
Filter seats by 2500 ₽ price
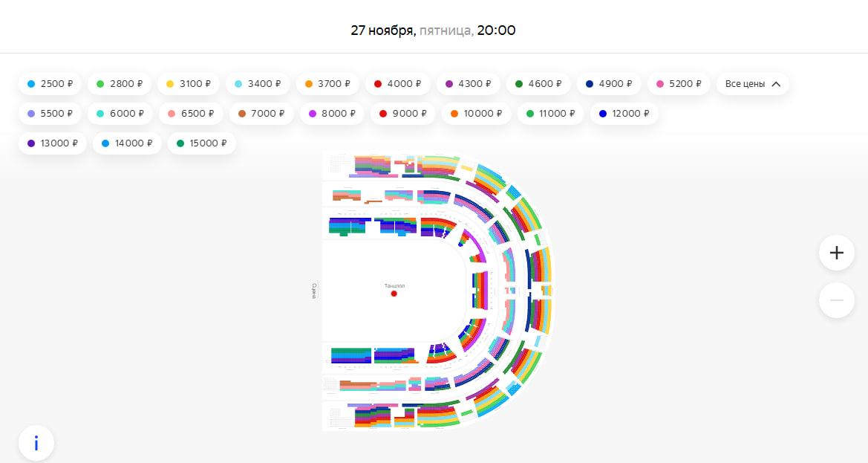[50, 84]
